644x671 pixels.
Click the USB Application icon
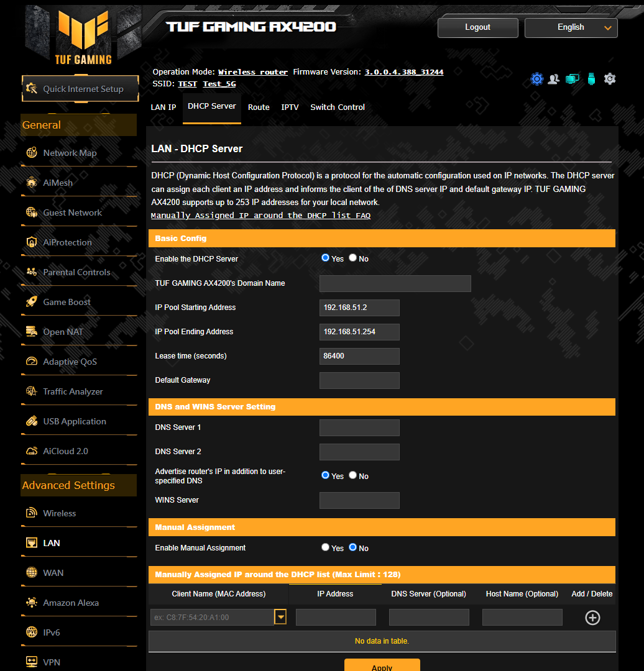(32, 421)
